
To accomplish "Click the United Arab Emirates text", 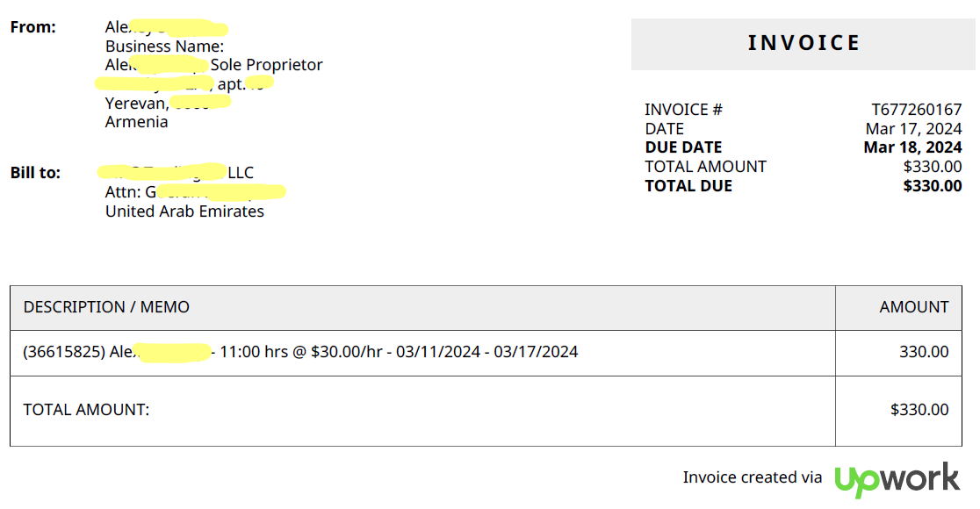I will point(184,211).
